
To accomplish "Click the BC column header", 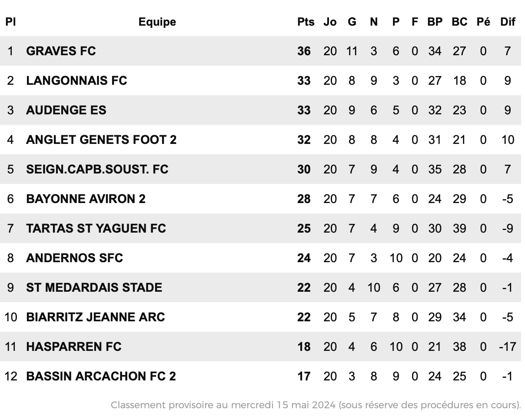I will click(459, 22).
